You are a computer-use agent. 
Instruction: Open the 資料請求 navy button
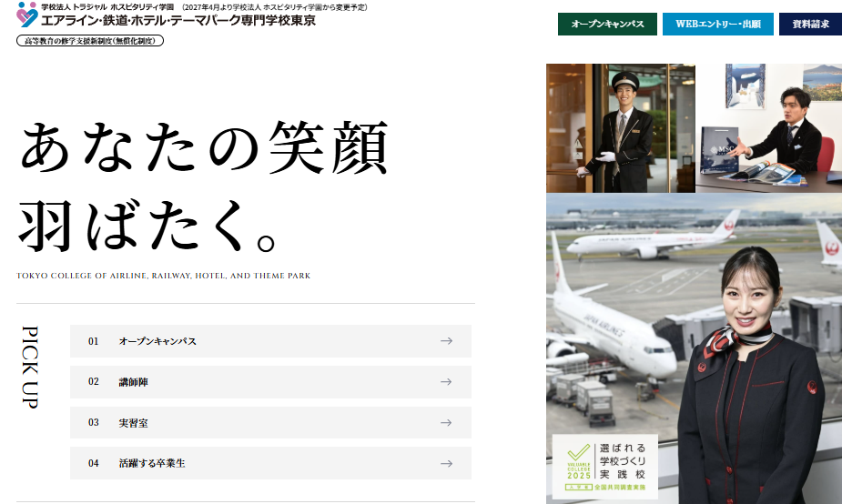coord(810,25)
